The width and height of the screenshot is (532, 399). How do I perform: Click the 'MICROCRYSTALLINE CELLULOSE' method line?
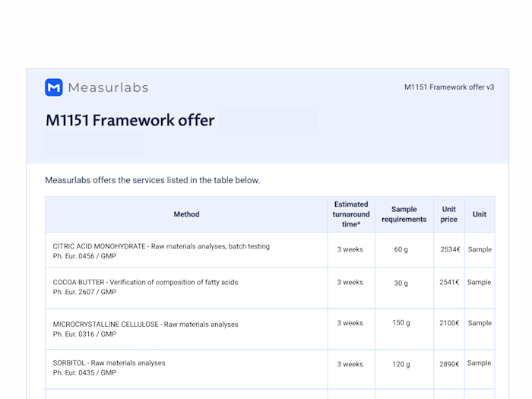point(146,325)
